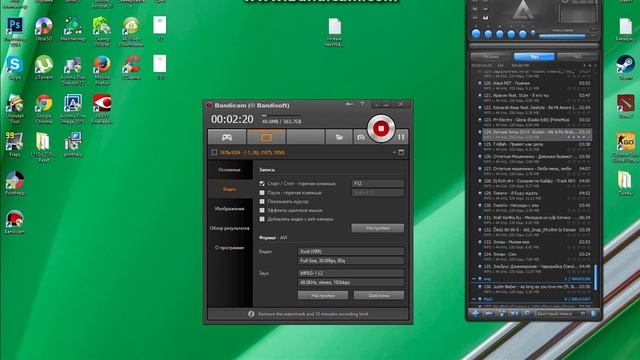Pause the Bandicam recording

pos(401,138)
